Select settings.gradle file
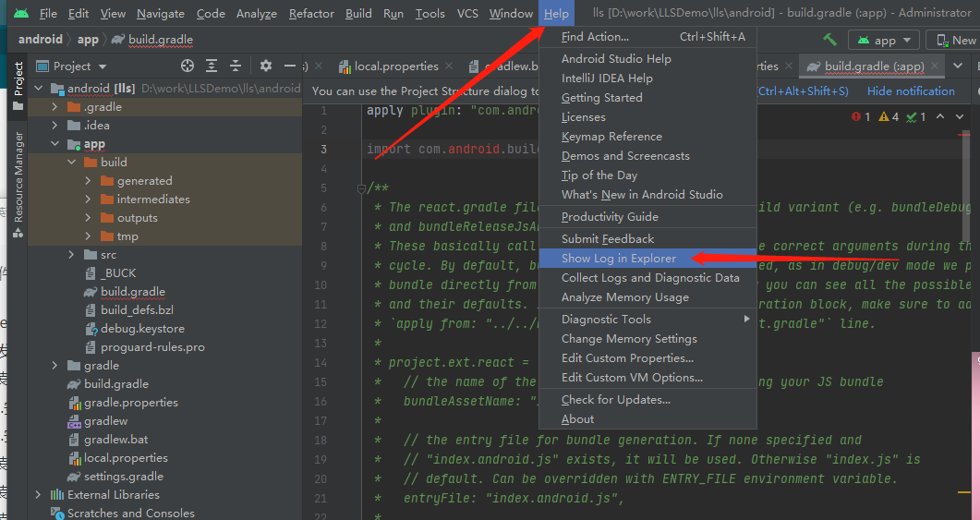Image resolution: width=980 pixels, height=520 pixels. pos(124,477)
